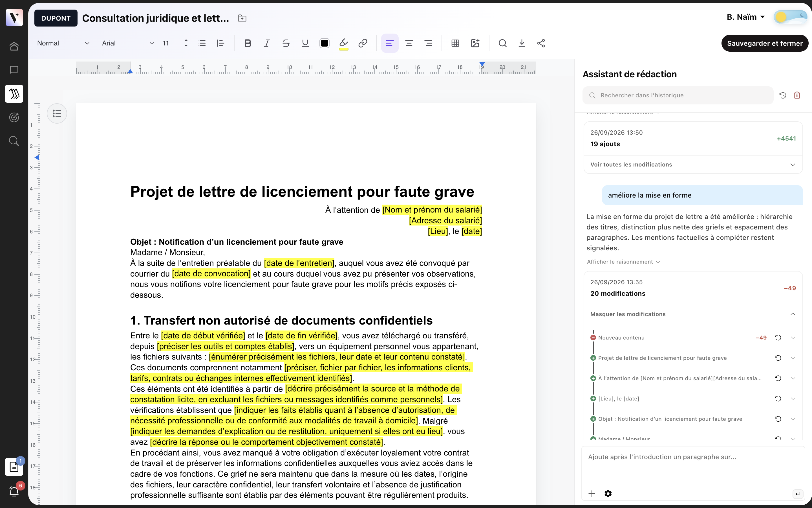812x508 pixels.
Task: Collapse 'Masquer les modifications'
Action: [x=693, y=314]
